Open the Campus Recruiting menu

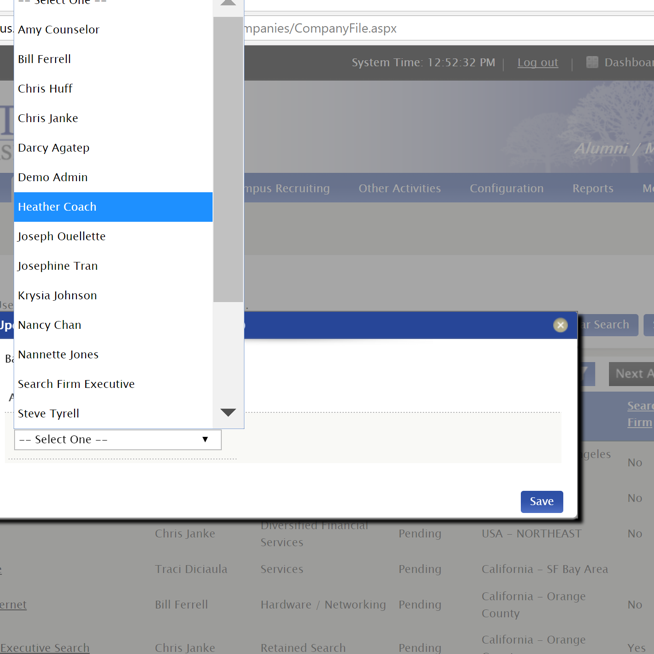point(287,189)
